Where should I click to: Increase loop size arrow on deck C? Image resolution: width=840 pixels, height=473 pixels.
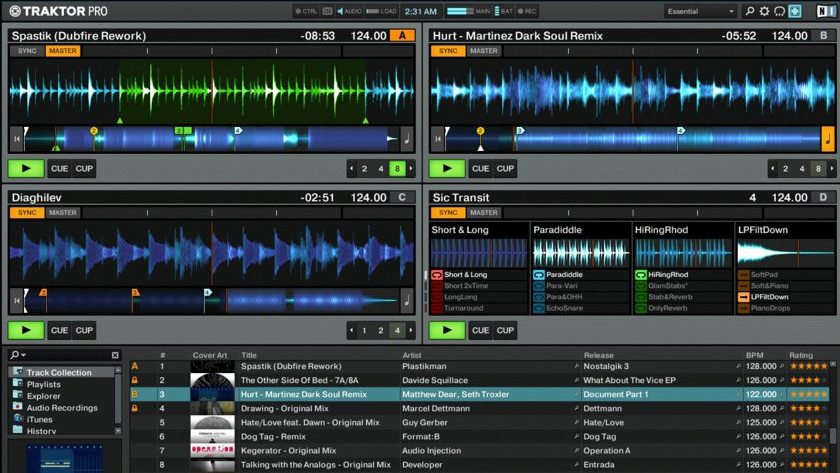(411, 331)
